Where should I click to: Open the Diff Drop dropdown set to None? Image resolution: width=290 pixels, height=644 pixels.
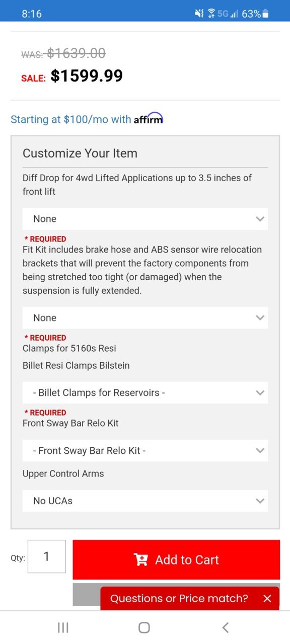[145, 219]
